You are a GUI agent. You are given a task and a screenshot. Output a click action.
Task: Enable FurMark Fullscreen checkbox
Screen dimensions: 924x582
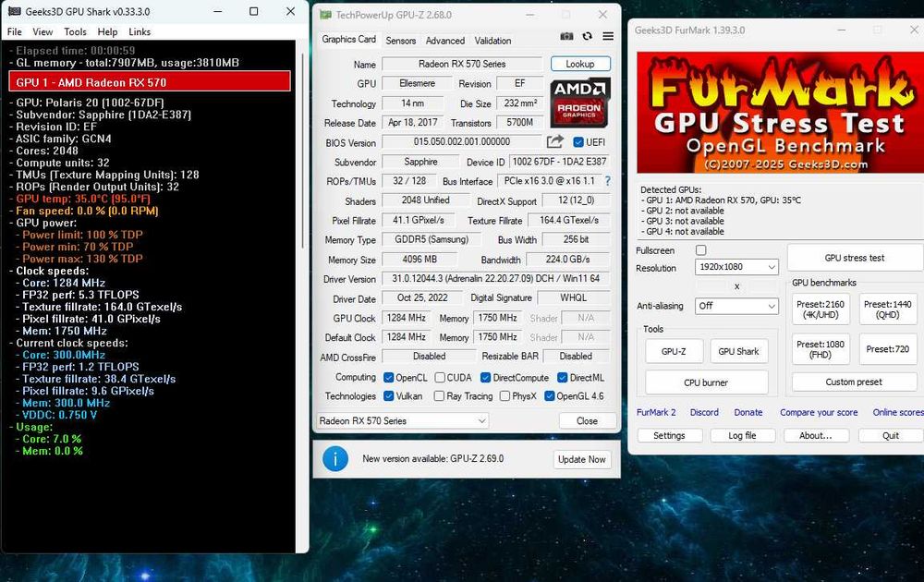tap(700, 250)
